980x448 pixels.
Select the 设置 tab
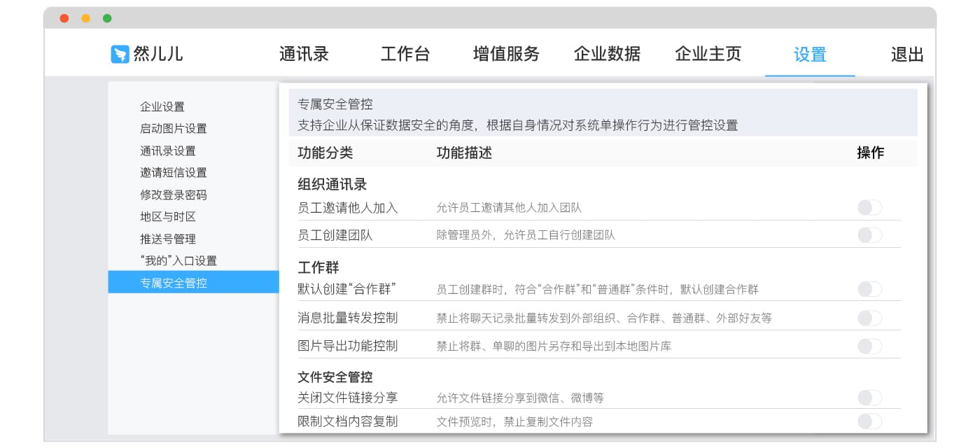pos(810,55)
